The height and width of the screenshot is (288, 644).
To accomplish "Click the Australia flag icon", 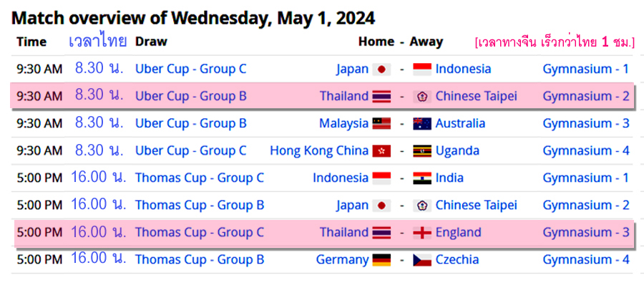I will click(x=422, y=123).
